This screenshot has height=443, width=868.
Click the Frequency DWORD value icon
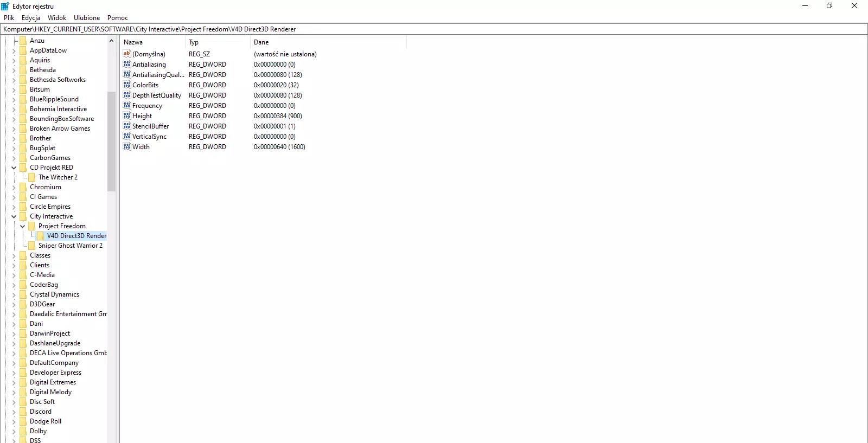click(127, 105)
